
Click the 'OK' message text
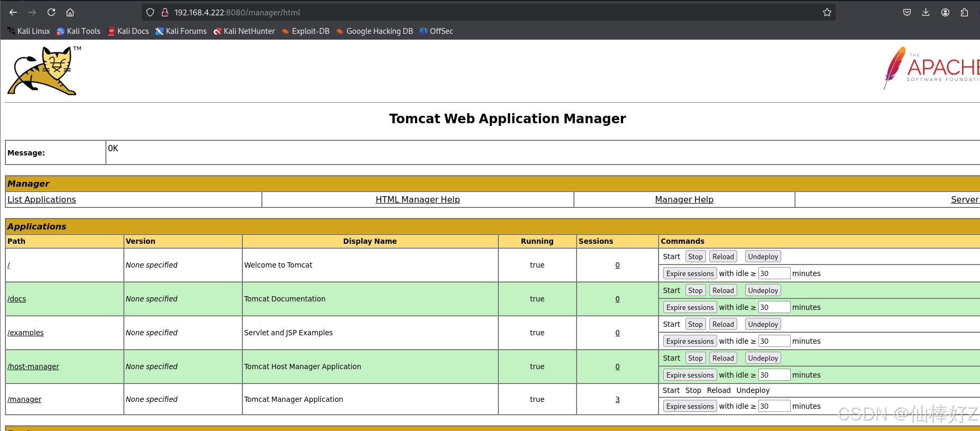tap(113, 149)
